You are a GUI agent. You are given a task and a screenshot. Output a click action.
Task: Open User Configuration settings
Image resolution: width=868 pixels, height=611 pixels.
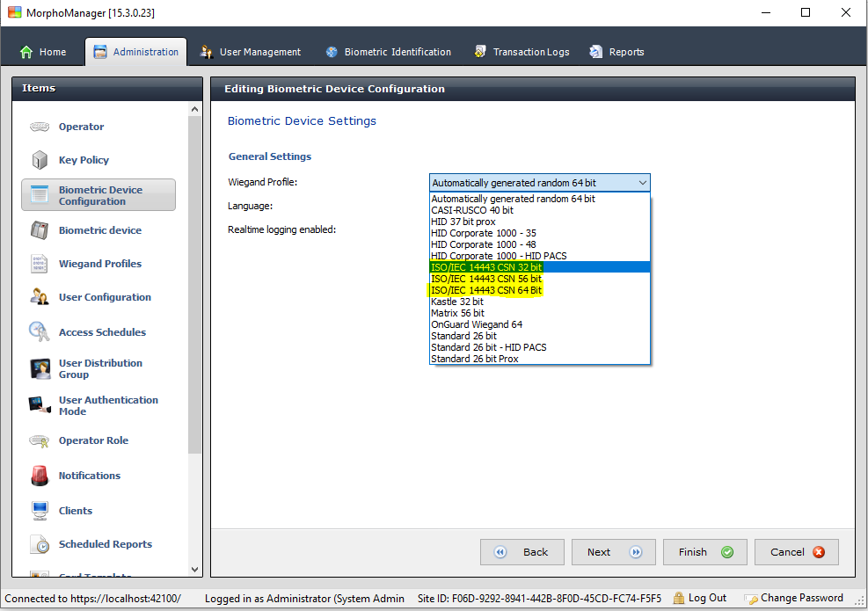click(40, 297)
